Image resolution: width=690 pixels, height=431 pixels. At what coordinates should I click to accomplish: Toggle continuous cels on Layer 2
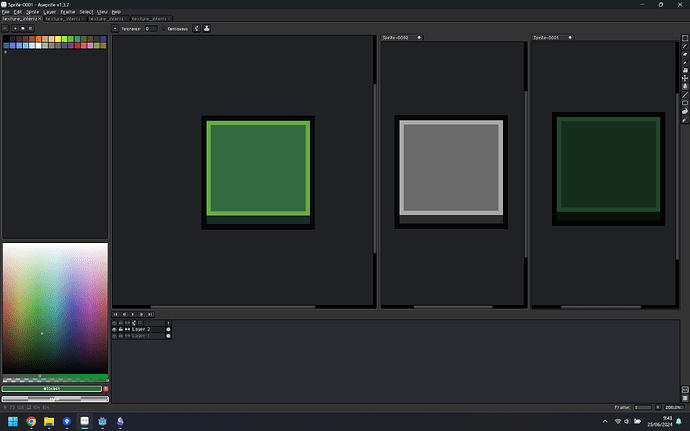click(127, 329)
